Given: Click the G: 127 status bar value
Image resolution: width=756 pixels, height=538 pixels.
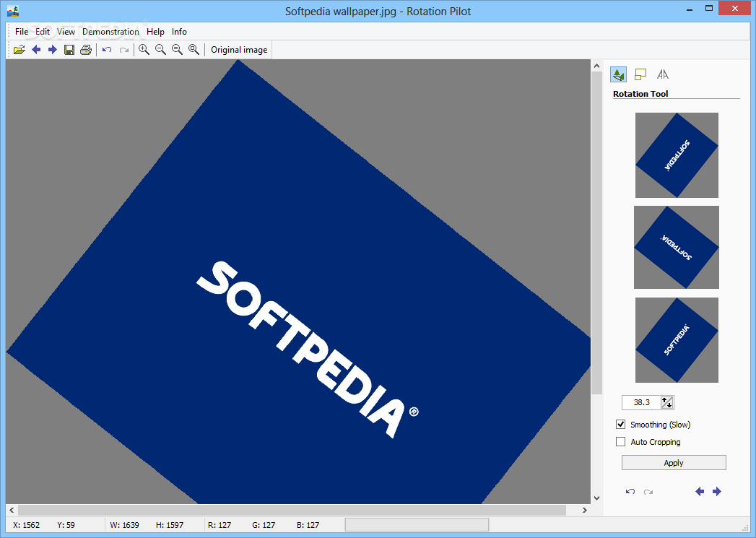Looking at the screenshot, I should pyautogui.click(x=264, y=525).
